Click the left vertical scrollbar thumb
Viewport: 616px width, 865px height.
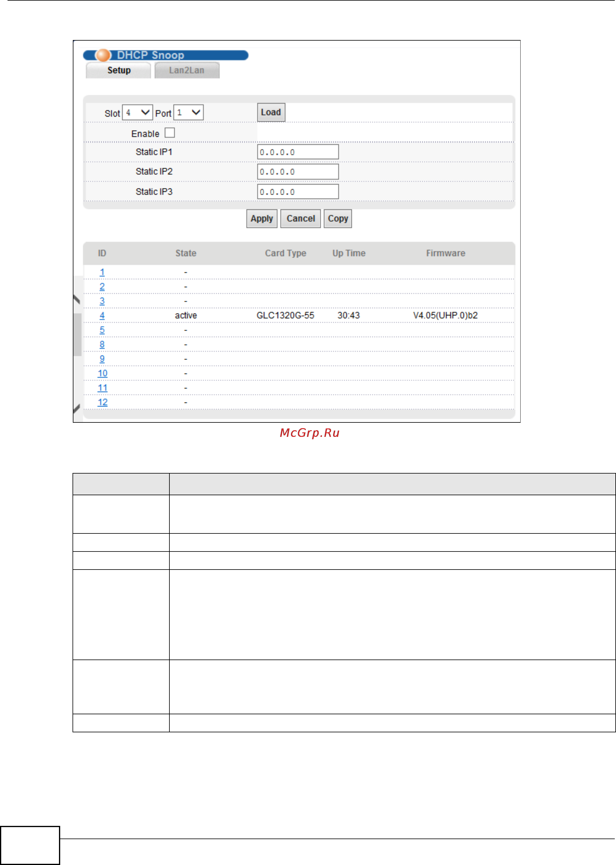pos(77,335)
